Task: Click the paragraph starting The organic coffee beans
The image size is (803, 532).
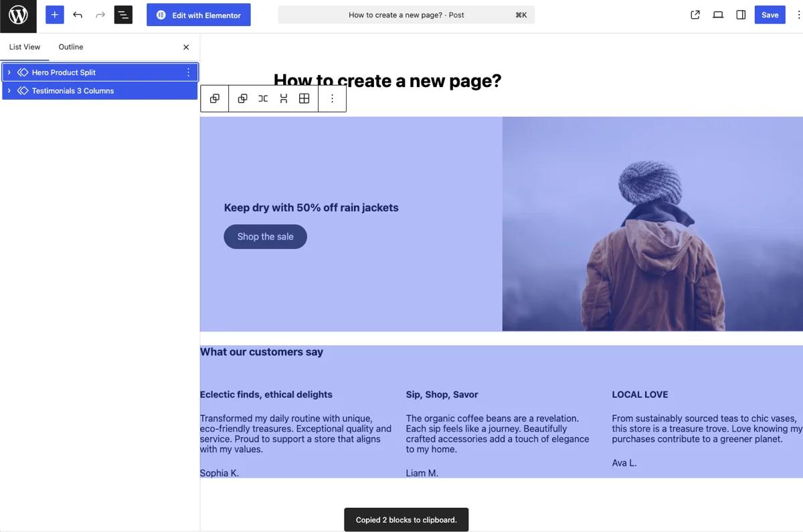Action: (497, 434)
